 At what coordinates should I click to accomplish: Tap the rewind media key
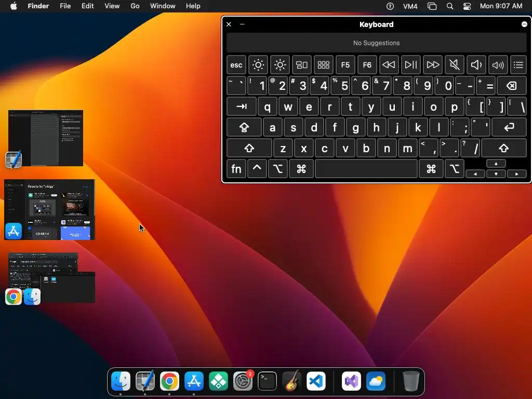coord(389,65)
